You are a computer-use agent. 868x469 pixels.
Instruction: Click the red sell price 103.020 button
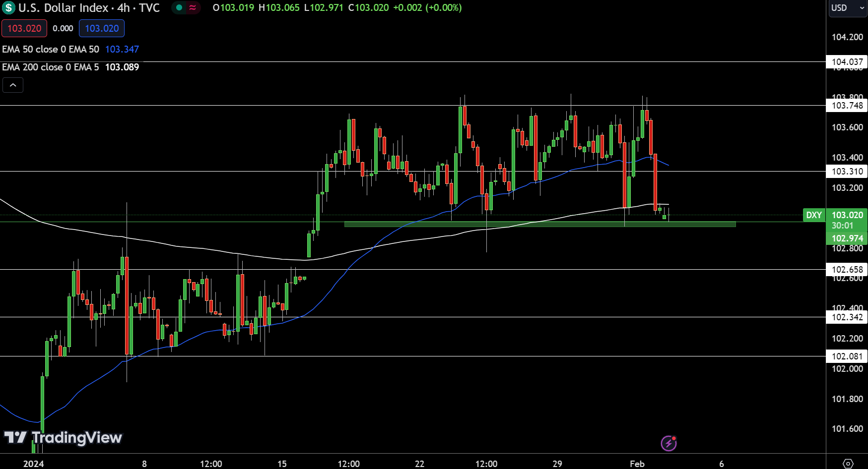[x=24, y=28]
